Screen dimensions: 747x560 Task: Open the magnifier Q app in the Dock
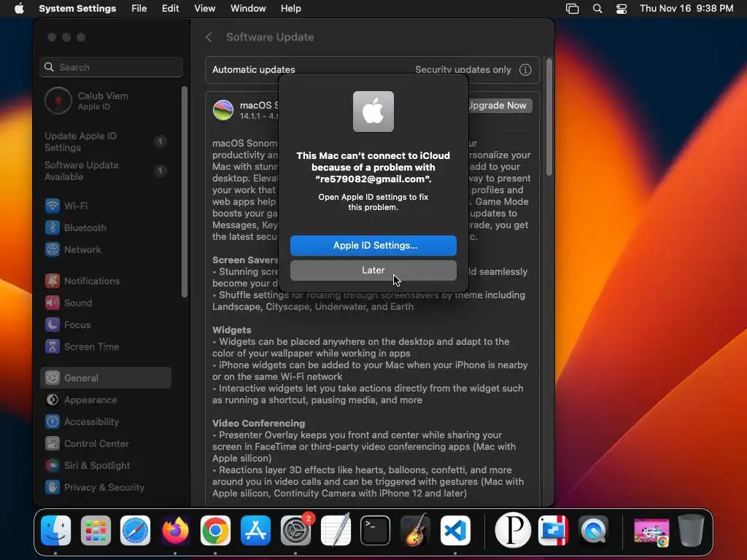(593, 530)
